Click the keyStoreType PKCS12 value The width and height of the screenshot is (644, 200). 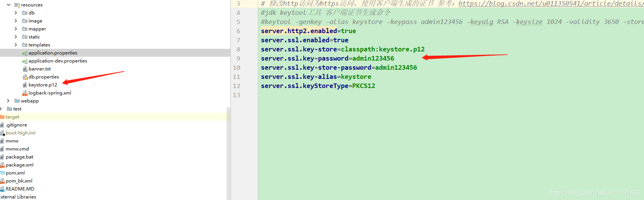coord(364,86)
